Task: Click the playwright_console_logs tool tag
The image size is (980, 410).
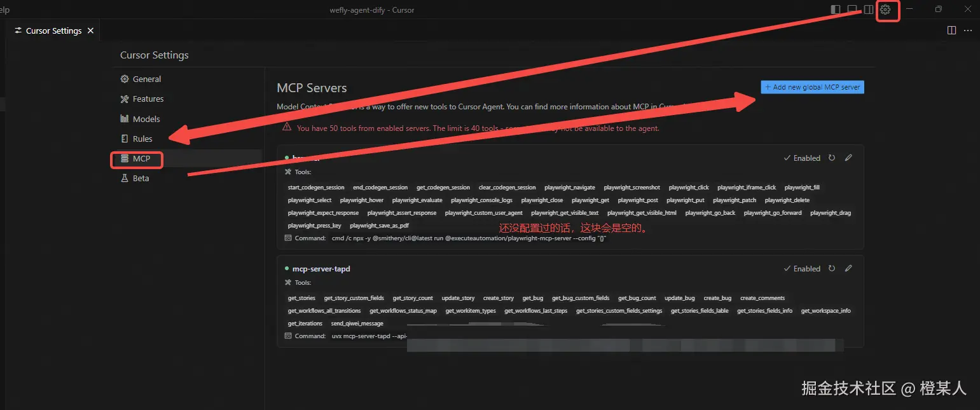Action: point(481,200)
